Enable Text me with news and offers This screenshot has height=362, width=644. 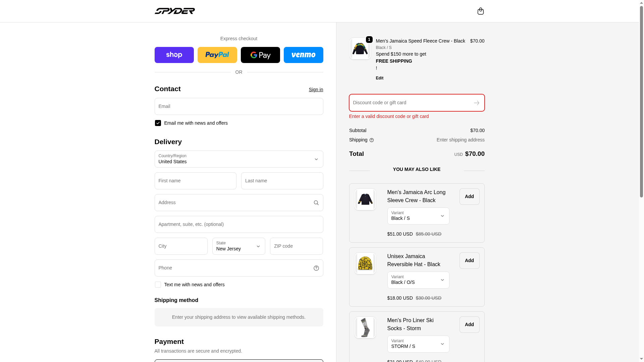pyautogui.click(x=158, y=285)
